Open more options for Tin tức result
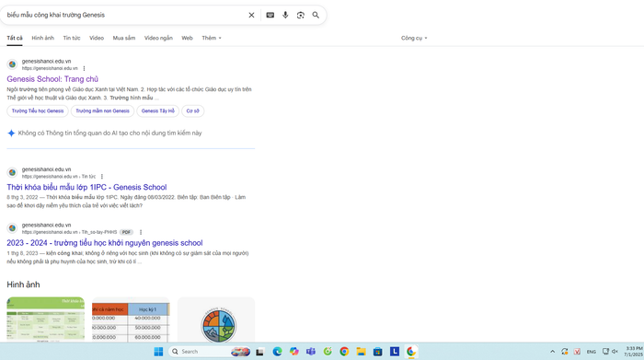The width and height of the screenshot is (644, 360). pyautogui.click(x=102, y=177)
